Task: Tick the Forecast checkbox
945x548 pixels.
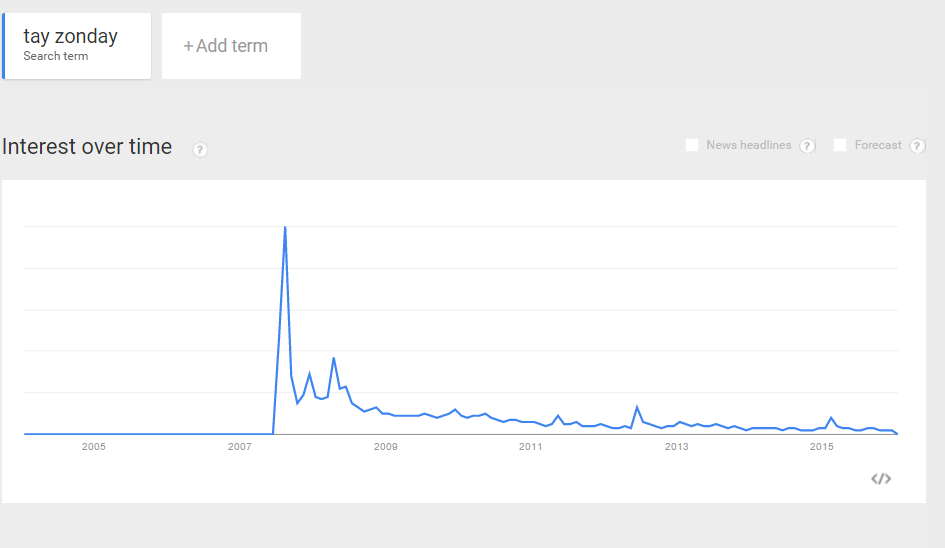Action: 840,146
